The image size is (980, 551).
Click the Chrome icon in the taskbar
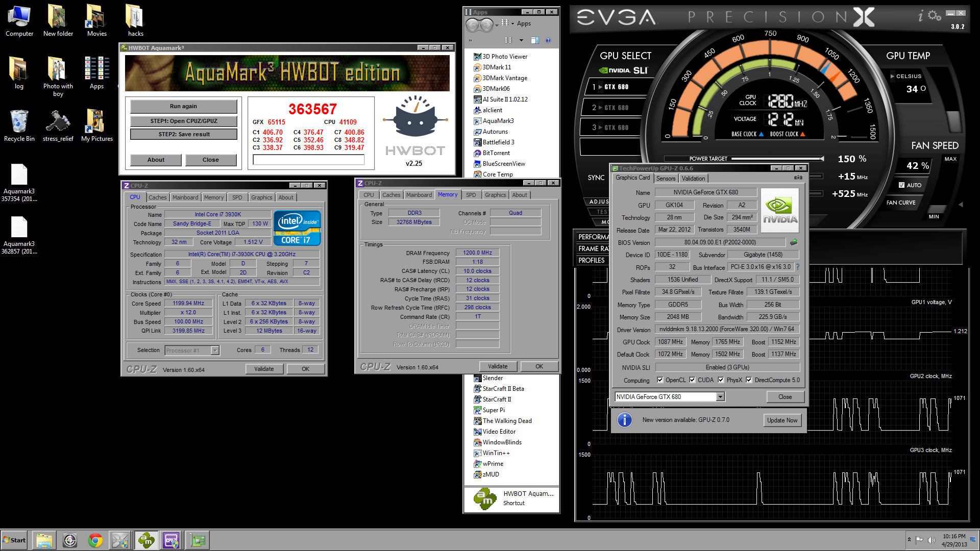tap(95, 540)
